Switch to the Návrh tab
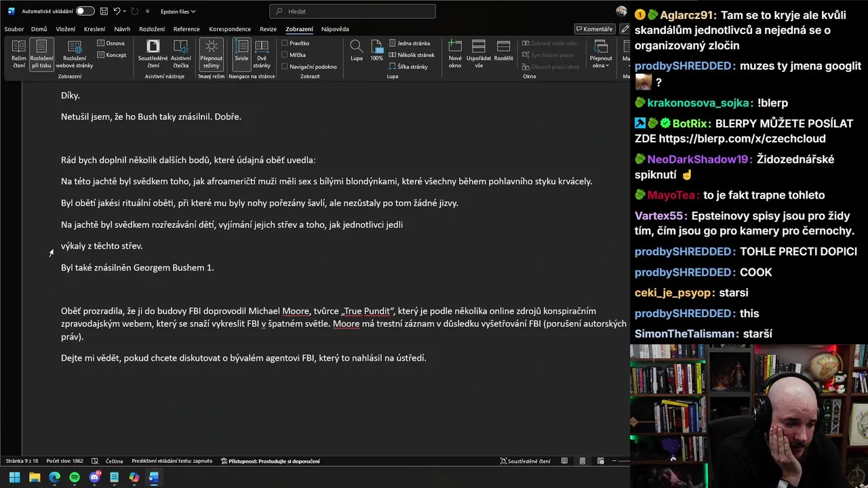868x488 pixels. (122, 29)
